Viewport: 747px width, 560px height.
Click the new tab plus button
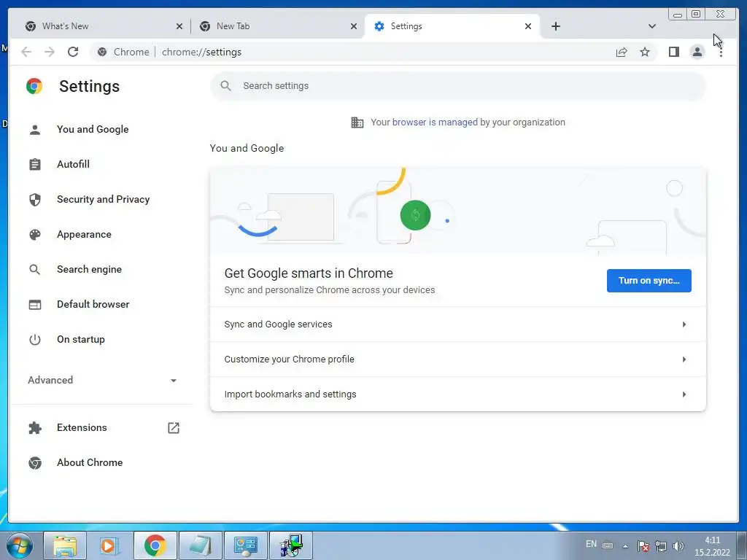pos(555,26)
